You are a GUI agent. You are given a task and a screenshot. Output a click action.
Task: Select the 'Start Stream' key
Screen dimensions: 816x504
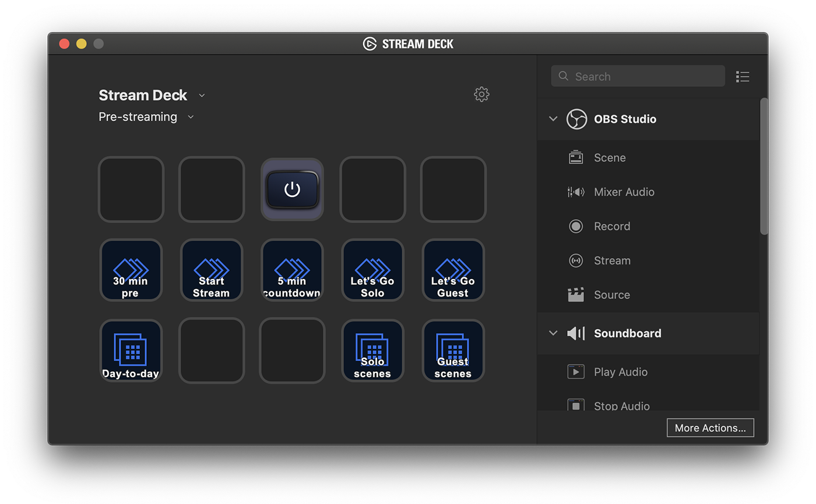[211, 270]
